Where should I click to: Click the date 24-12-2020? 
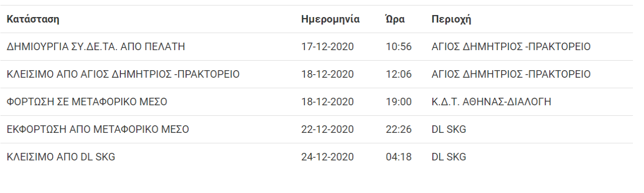tap(328, 157)
